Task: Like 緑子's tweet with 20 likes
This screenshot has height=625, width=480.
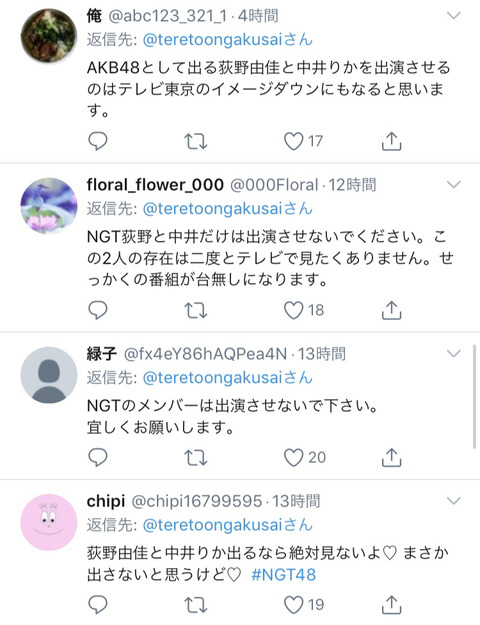Action: tap(293, 457)
